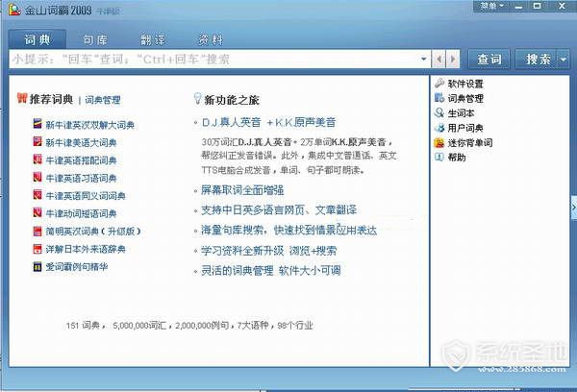
Task: Click the 牛津英语同义词词典 icon
Action: point(38,194)
